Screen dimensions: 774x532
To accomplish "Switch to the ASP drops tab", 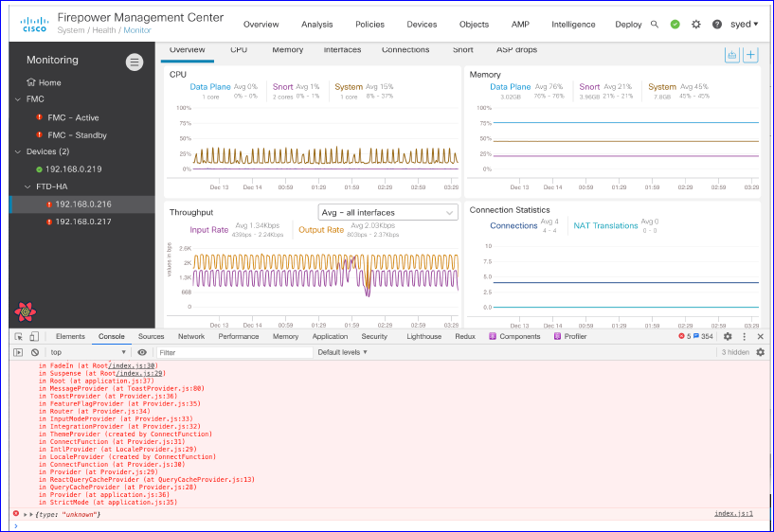I will [x=516, y=50].
